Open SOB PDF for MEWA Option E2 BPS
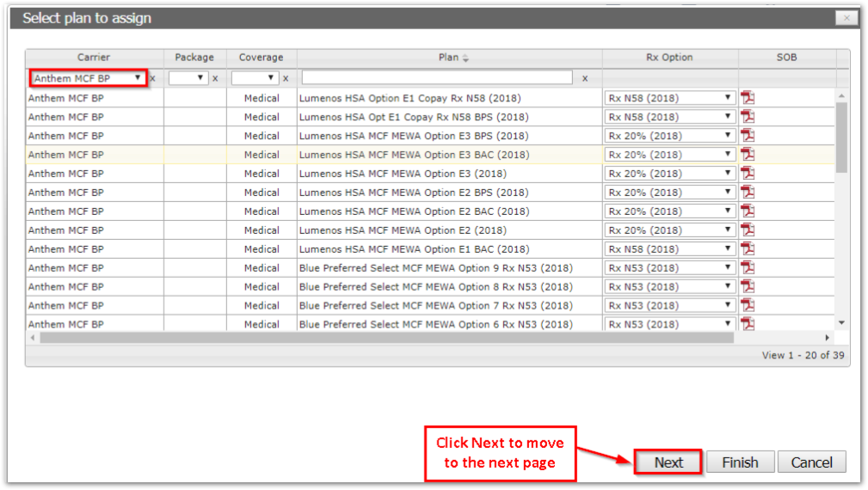The image size is (868, 490). 748,192
